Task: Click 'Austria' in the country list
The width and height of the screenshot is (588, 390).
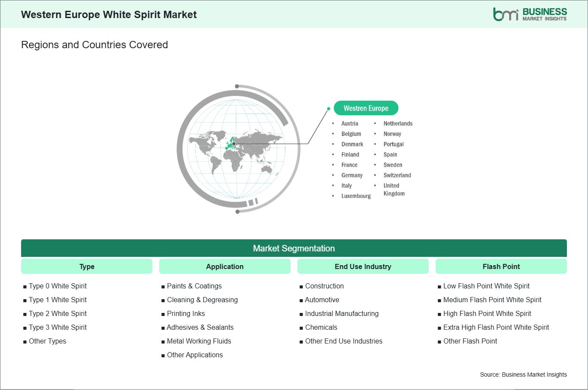Action: pyautogui.click(x=350, y=124)
